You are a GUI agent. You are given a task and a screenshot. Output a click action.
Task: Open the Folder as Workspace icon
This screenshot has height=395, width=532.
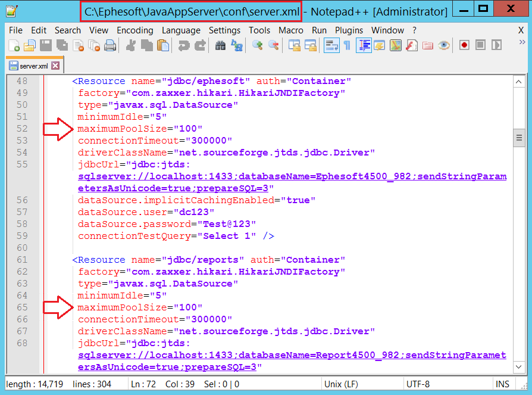(x=428, y=45)
